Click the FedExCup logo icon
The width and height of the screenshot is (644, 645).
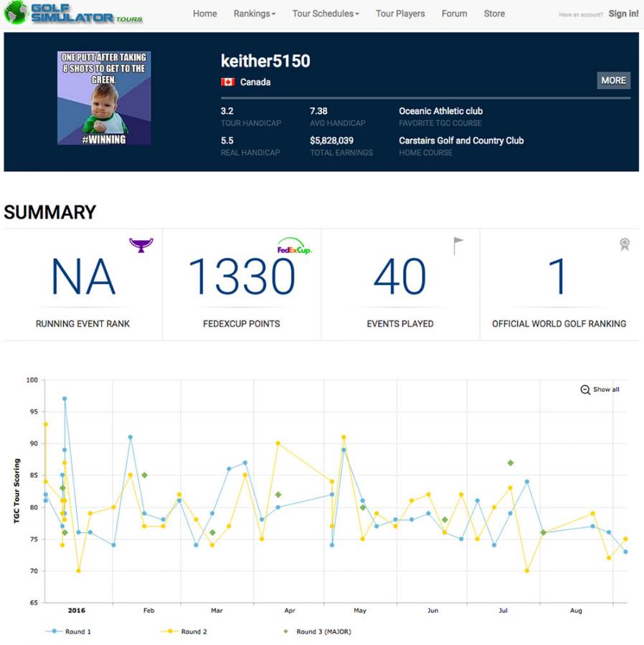(x=294, y=247)
